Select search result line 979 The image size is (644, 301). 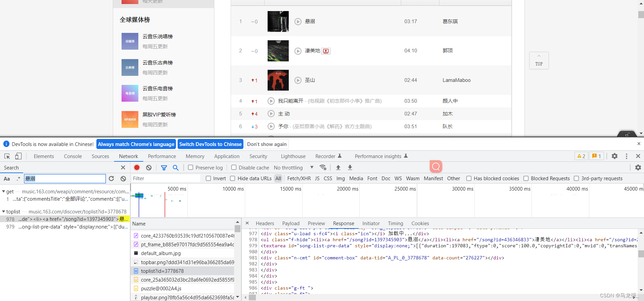[65, 227]
